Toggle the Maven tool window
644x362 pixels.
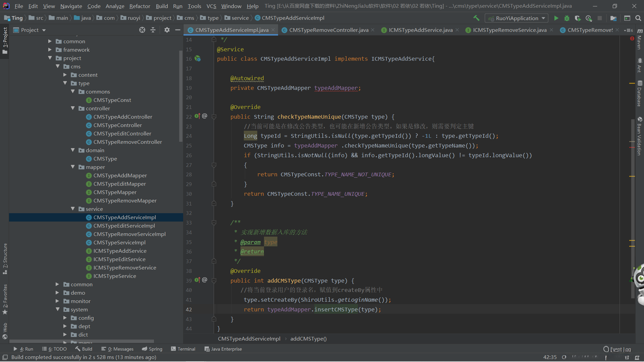[640, 40]
